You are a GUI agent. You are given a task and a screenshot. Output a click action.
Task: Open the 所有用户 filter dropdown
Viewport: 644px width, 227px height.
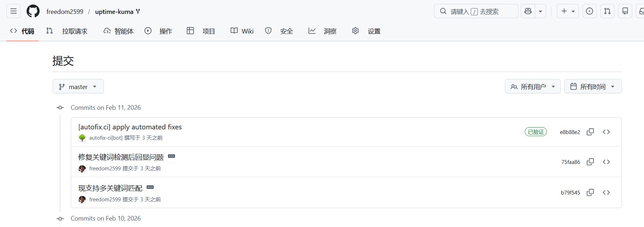(x=533, y=87)
